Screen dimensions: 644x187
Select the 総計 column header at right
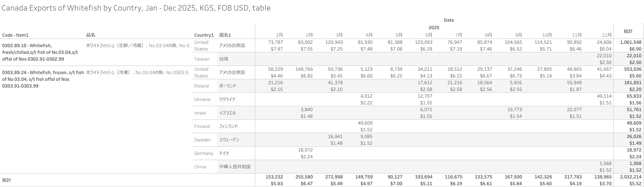tap(628, 31)
